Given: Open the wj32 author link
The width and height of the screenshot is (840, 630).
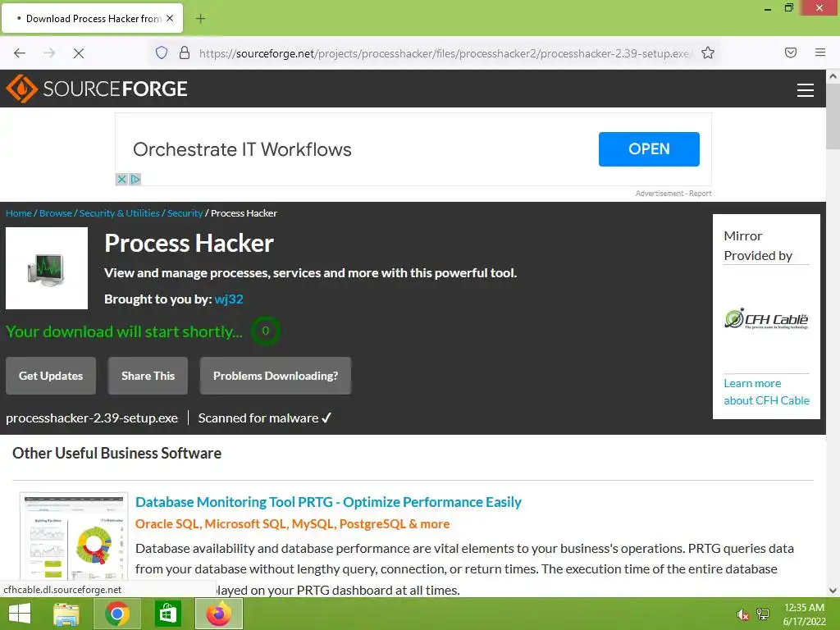Looking at the screenshot, I should click(x=229, y=299).
